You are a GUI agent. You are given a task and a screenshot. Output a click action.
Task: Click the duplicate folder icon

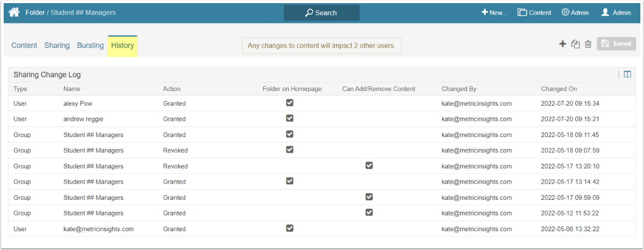[x=575, y=44]
